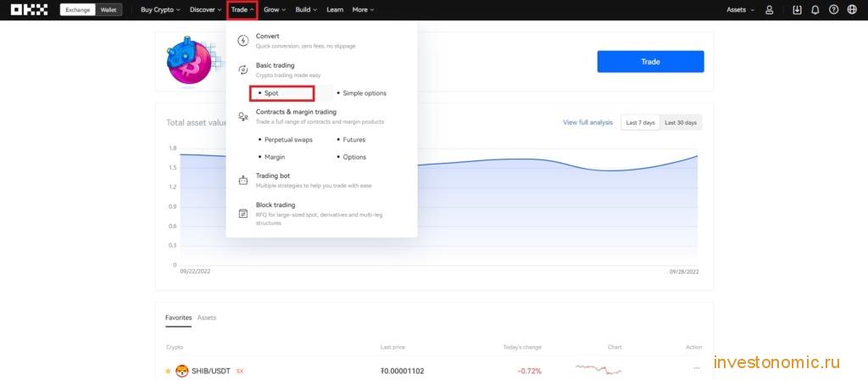This screenshot has width=868, height=380.
Task: Click the SHIB/USDT pair name
Action: 211,371
